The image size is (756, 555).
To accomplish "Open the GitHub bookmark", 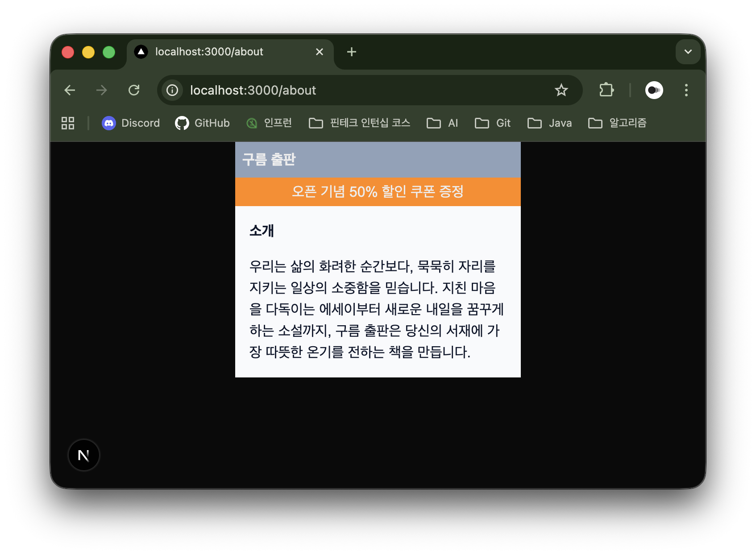I will pyautogui.click(x=202, y=123).
